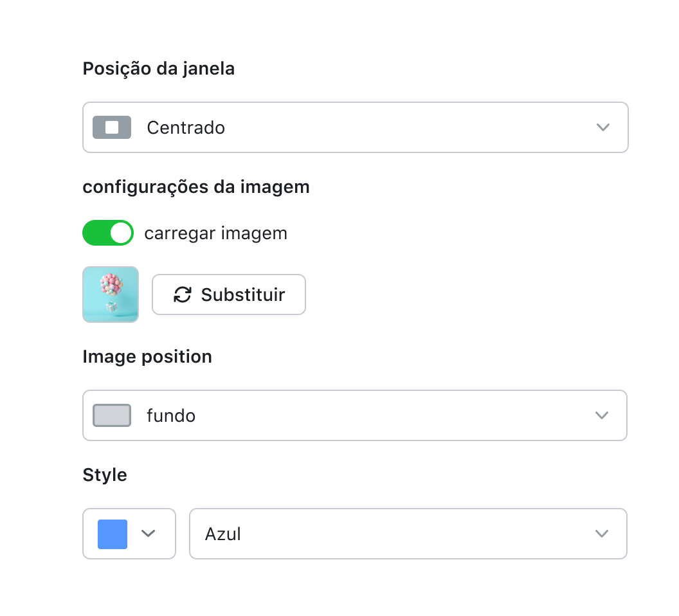Click the gray background position icon beside fundo

[112, 415]
